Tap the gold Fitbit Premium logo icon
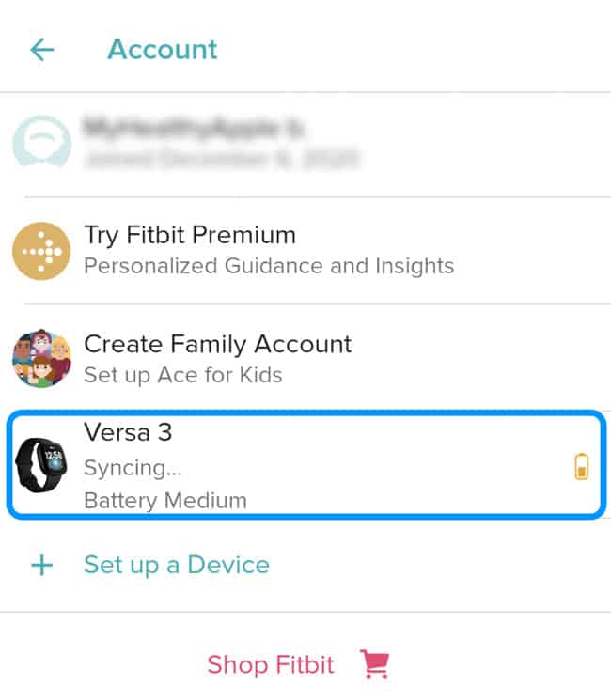This screenshot has width=611, height=700. click(x=41, y=251)
